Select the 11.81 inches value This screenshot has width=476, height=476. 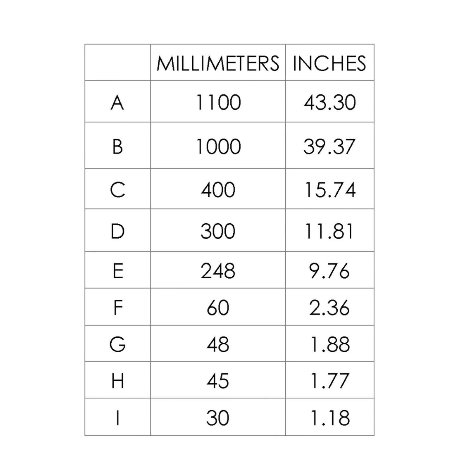click(x=329, y=231)
